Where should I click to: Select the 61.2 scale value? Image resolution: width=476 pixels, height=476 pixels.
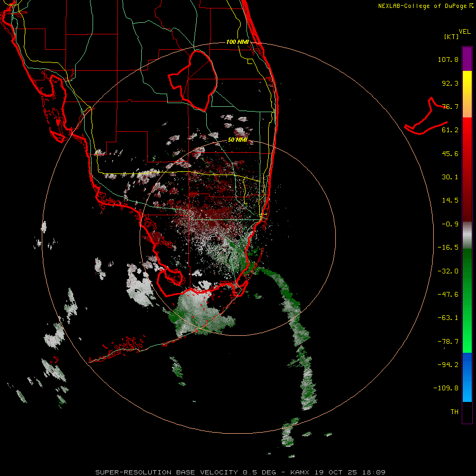click(x=450, y=130)
